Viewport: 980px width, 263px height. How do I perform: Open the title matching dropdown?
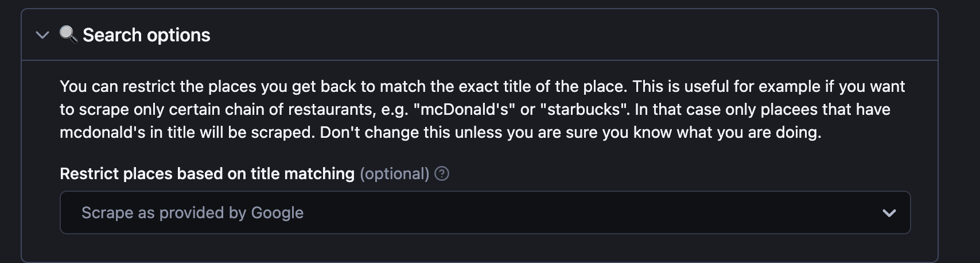point(485,212)
